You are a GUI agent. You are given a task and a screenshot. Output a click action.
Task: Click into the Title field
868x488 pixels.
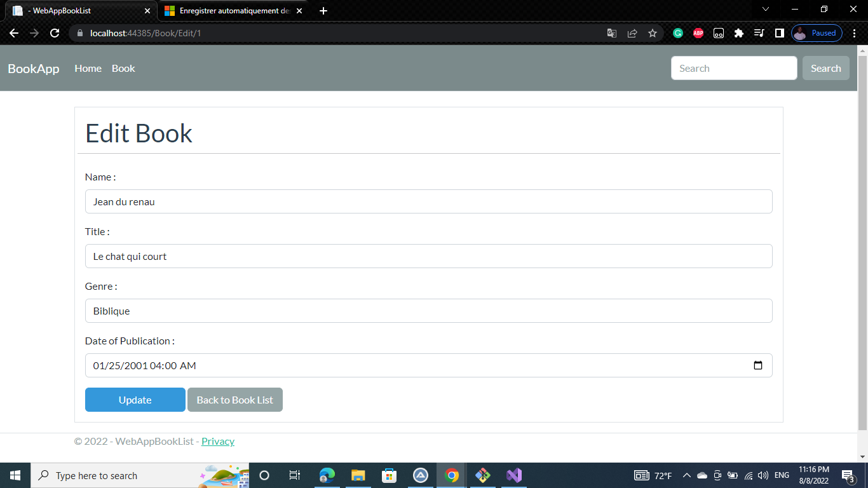[429, 256]
